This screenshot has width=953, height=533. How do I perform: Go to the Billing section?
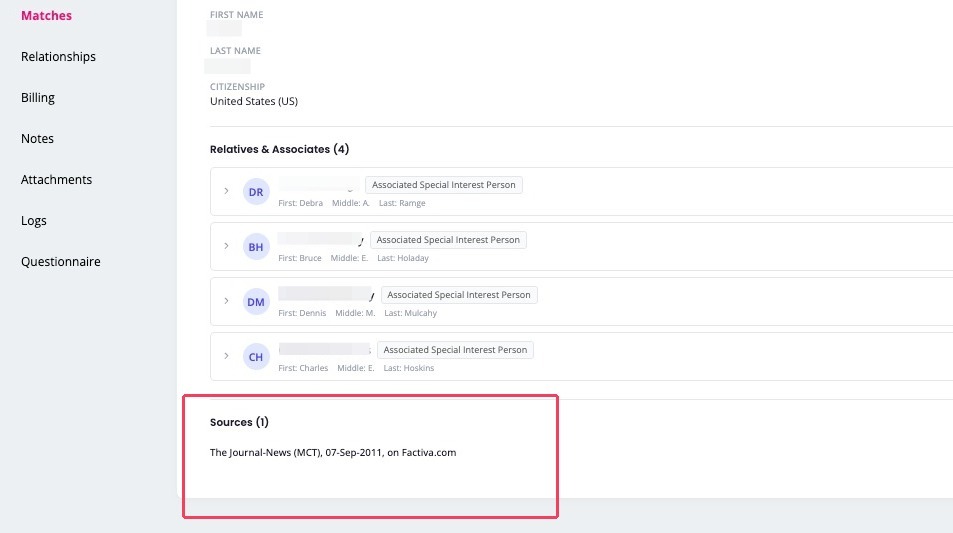pyautogui.click(x=38, y=98)
